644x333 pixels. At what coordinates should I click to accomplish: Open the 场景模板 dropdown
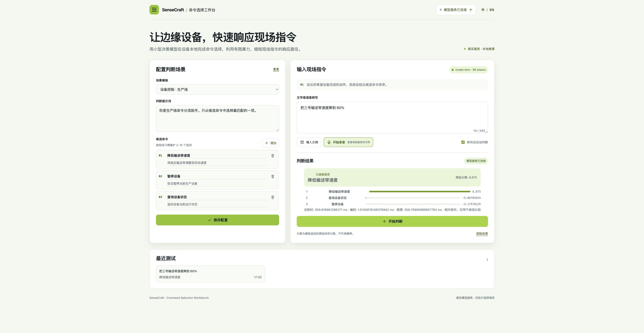coord(217,89)
